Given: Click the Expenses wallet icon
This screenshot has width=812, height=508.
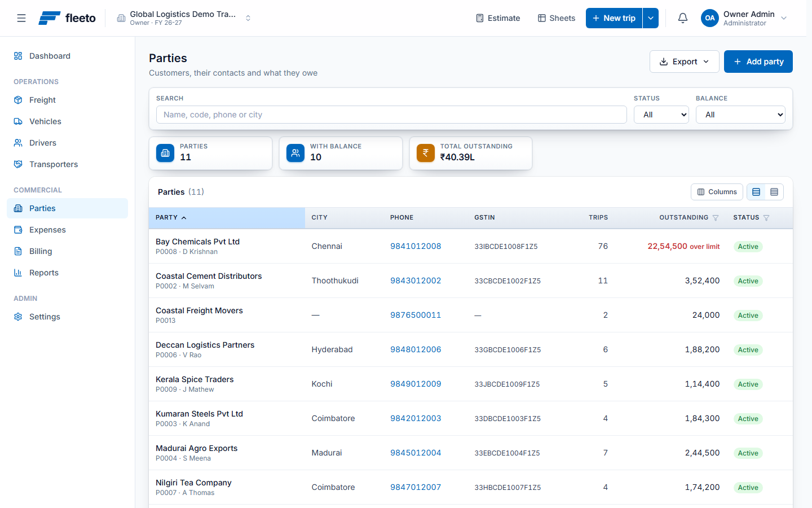Looking at the screenshot, I should (18, 230).
